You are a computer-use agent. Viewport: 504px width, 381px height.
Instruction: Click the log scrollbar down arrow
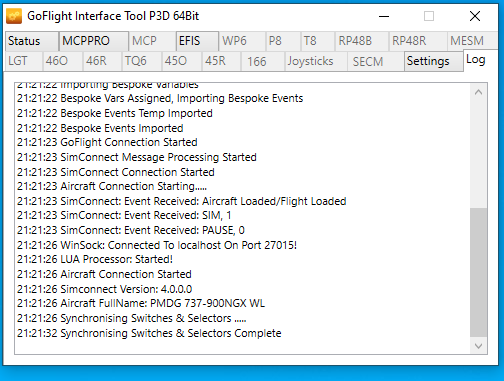pos(478,346)
